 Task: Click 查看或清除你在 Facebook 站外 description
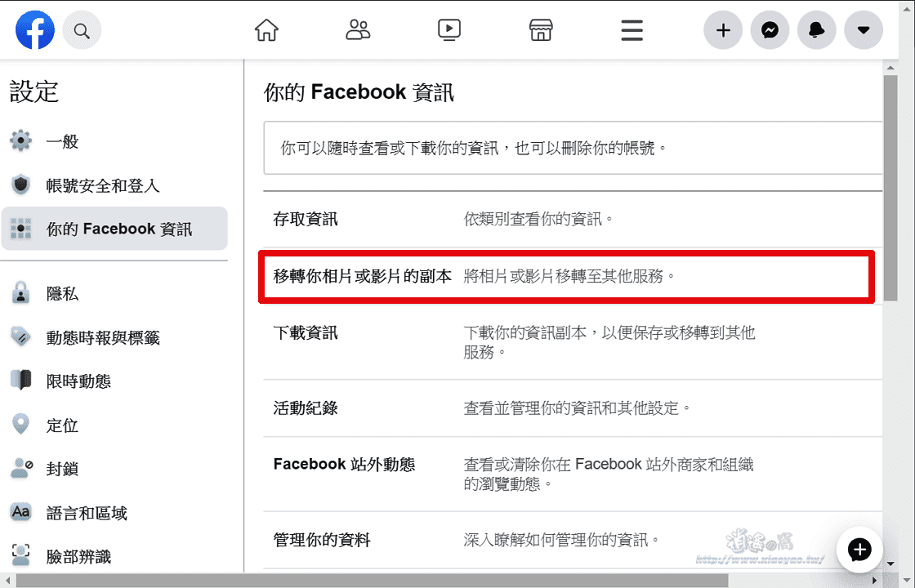(x=609, y=474)
